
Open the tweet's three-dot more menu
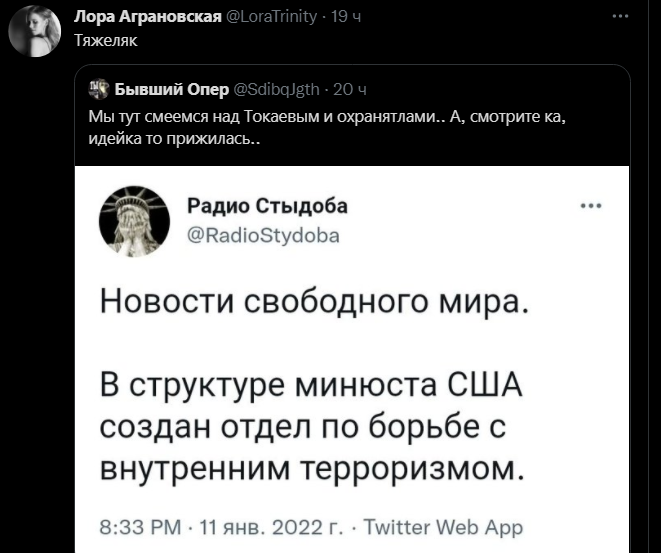(x=621, y=16)
